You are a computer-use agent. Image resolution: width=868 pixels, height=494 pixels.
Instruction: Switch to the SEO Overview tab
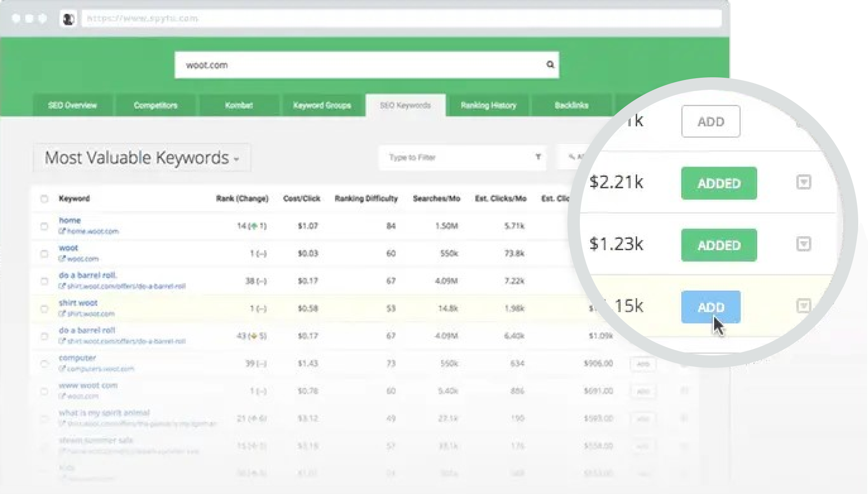72,105
